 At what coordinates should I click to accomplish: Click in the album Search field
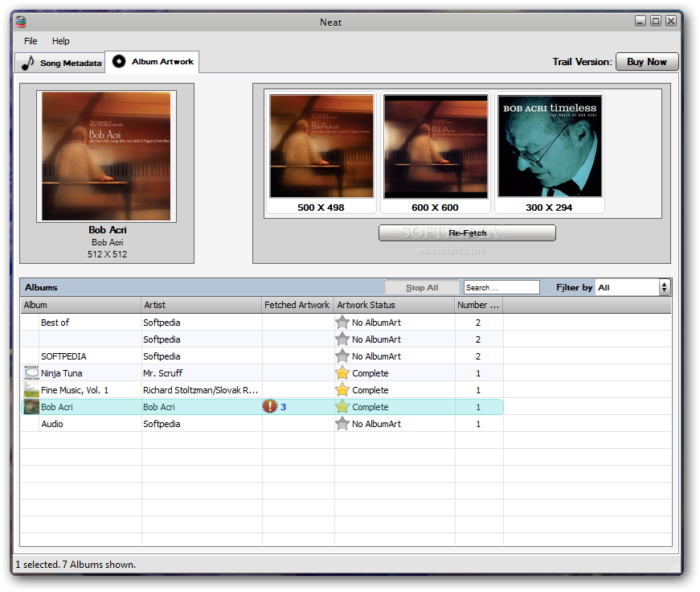pyautogui.click(x=501, y=288)
